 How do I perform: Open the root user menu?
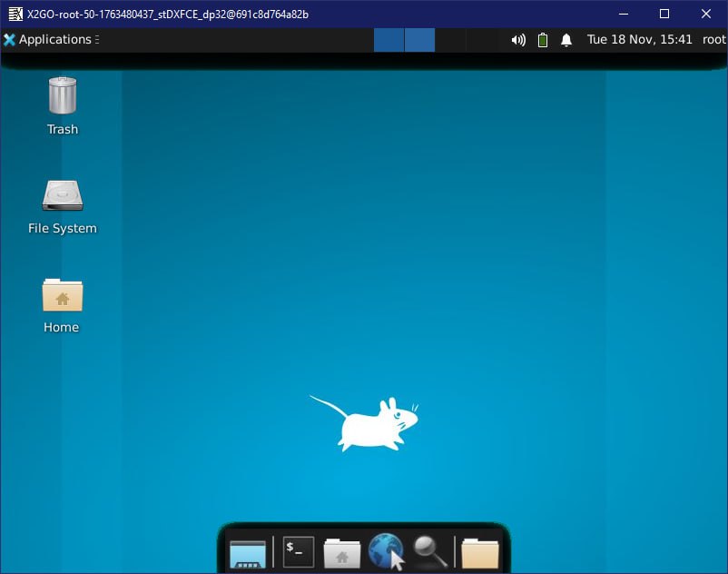point(713,40)
